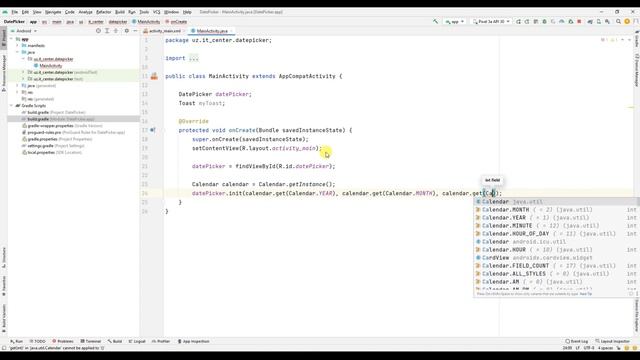Screen dimensions: 640x360
Task: Click the Make Project hammer icon
Action: (x=436, y=22)
